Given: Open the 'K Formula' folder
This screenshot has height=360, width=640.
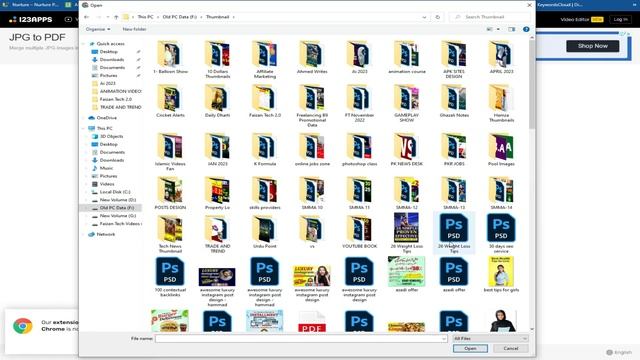Looking at the screenshot, I should pos(265,149).
